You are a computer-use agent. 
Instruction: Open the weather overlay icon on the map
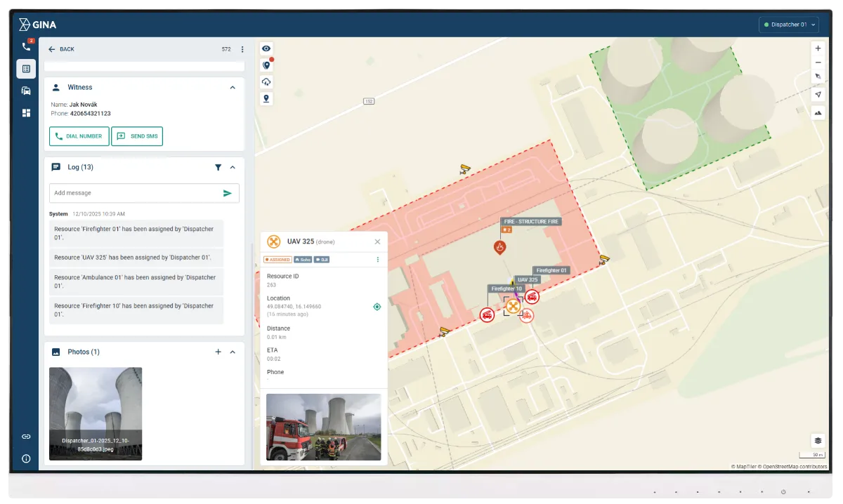click(x=266, y=81)
